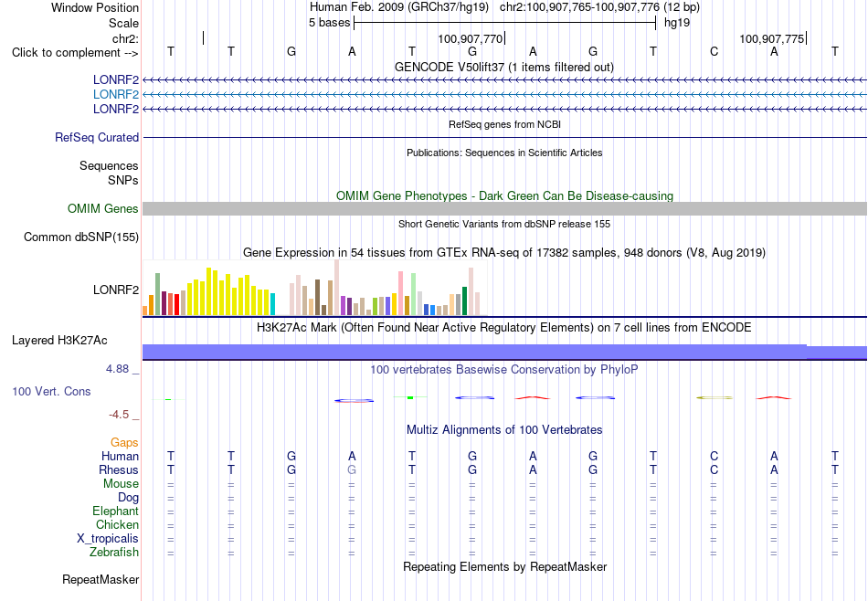Click the 4.88 PhyloP upper scale value
Image resolution: width=868 pixels, height=601 pixels.
(117, 369)
